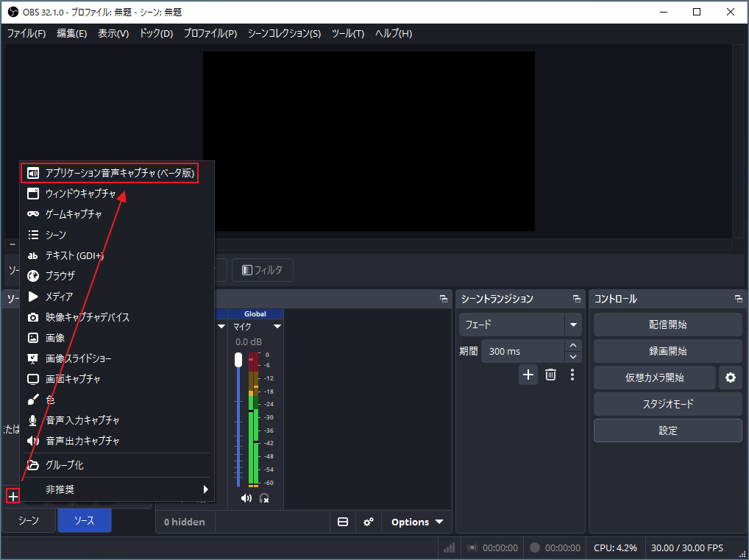Select 色 source entry
The height and width of the screenshot is (560, 749).
pos(117,400)
